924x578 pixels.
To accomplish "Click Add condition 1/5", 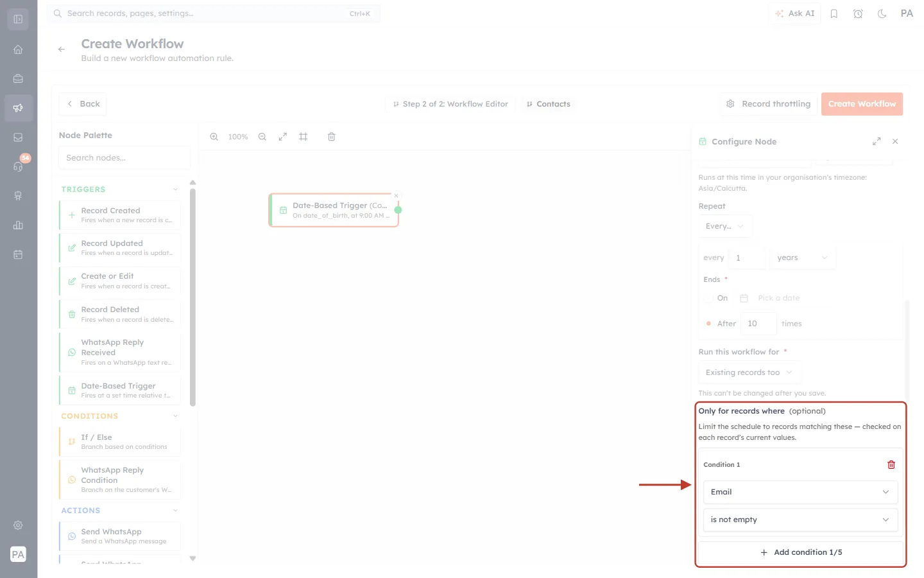I will click(800, 552).
